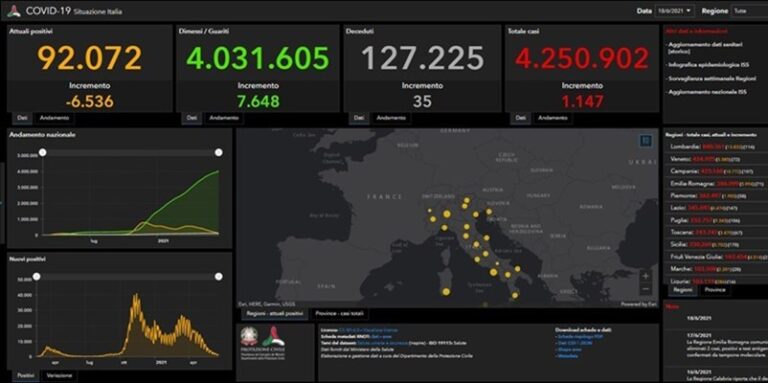Zoom in the map with plus button

(646, 276)
